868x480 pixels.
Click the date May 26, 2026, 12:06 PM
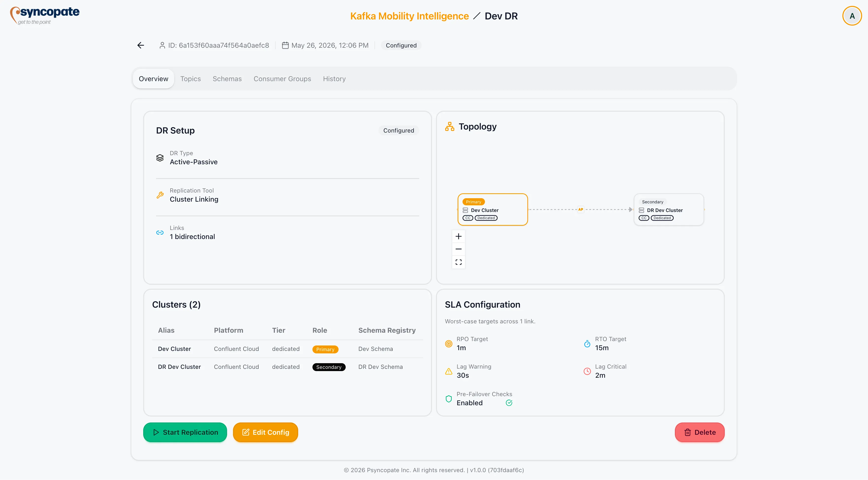[330, 45]
